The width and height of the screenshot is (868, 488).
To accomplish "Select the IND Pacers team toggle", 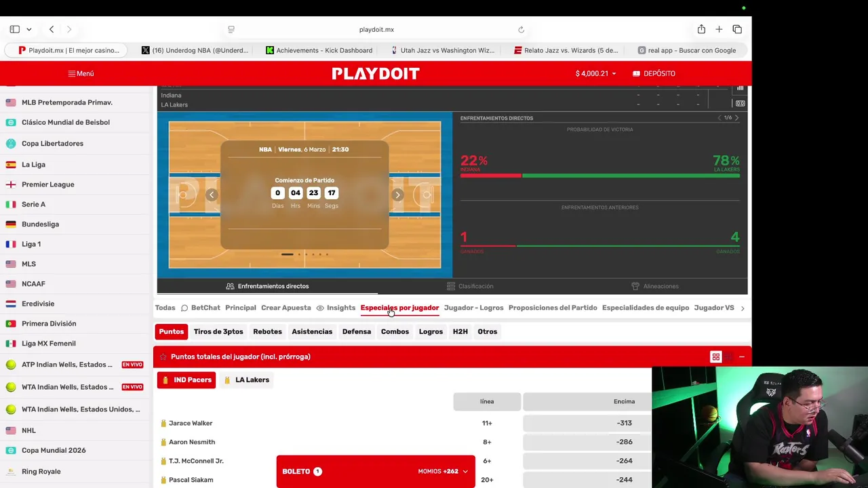I will (x=186, y=380).
